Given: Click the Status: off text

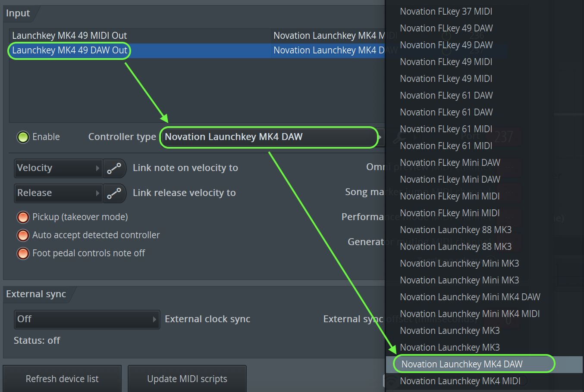Looking at the screenshot, I should pos(37,341).
